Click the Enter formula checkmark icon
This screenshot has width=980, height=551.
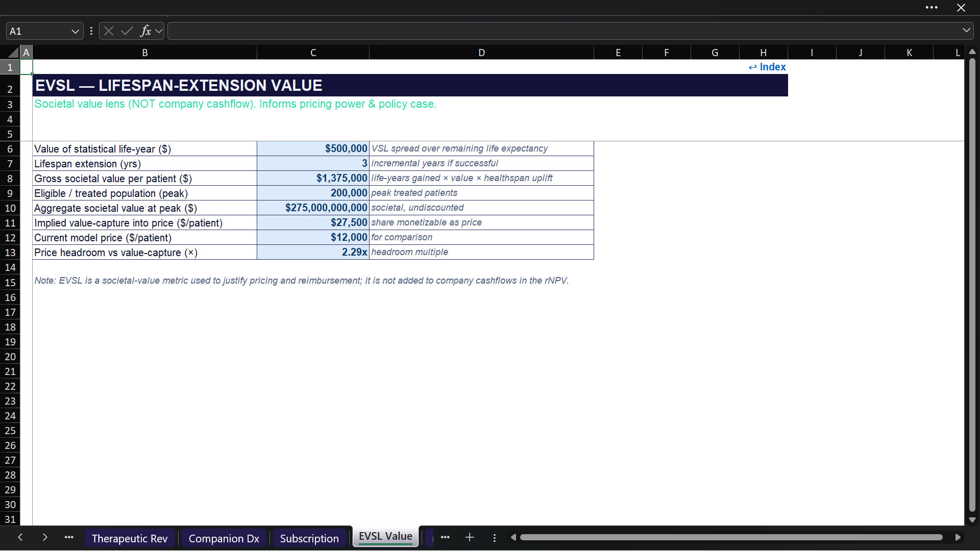[x=127, y=31]
